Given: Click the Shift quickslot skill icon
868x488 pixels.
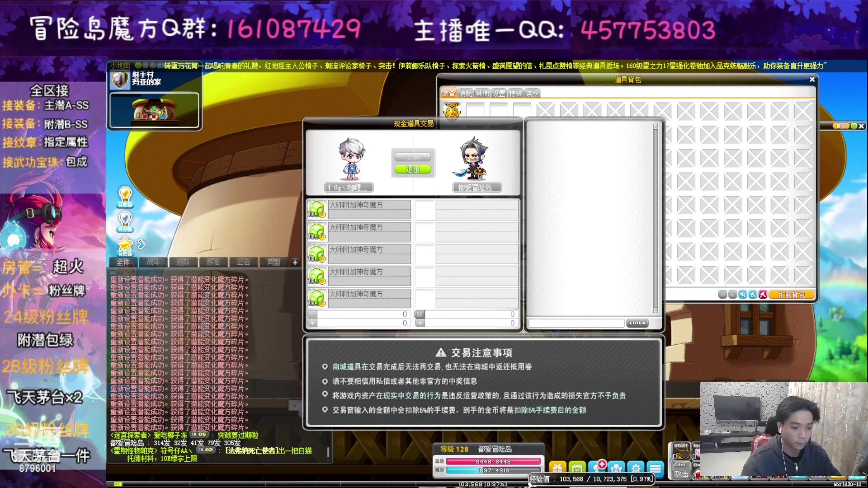Looking at the screenshot, I should pos(681,451).
